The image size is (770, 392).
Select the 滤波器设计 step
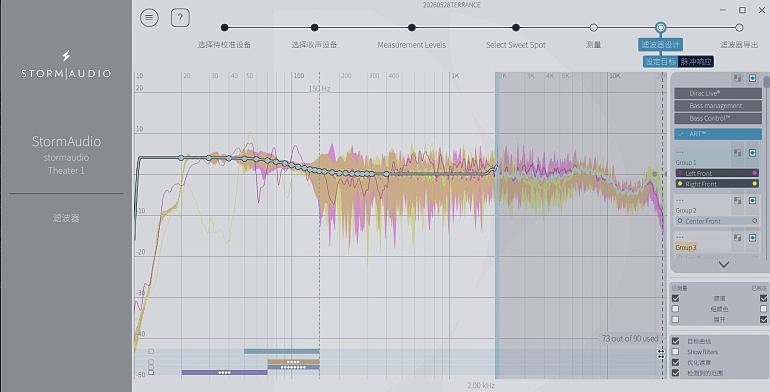point(660,45)
